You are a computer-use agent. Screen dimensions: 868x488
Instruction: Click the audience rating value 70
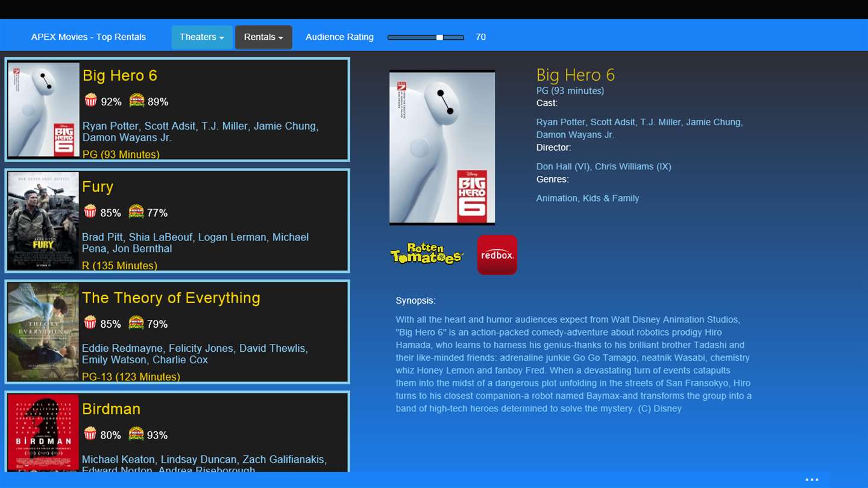pyautogui.click(x=480, y=37)
